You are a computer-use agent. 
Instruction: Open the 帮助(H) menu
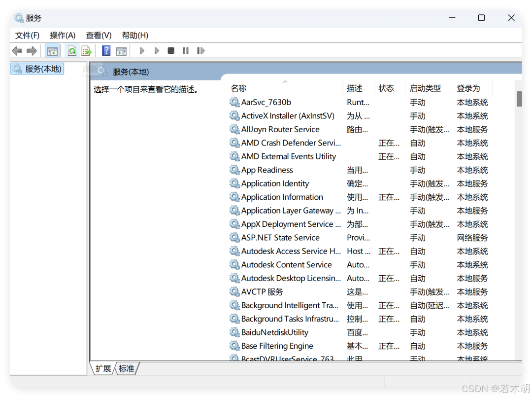(x=135, y=36)
